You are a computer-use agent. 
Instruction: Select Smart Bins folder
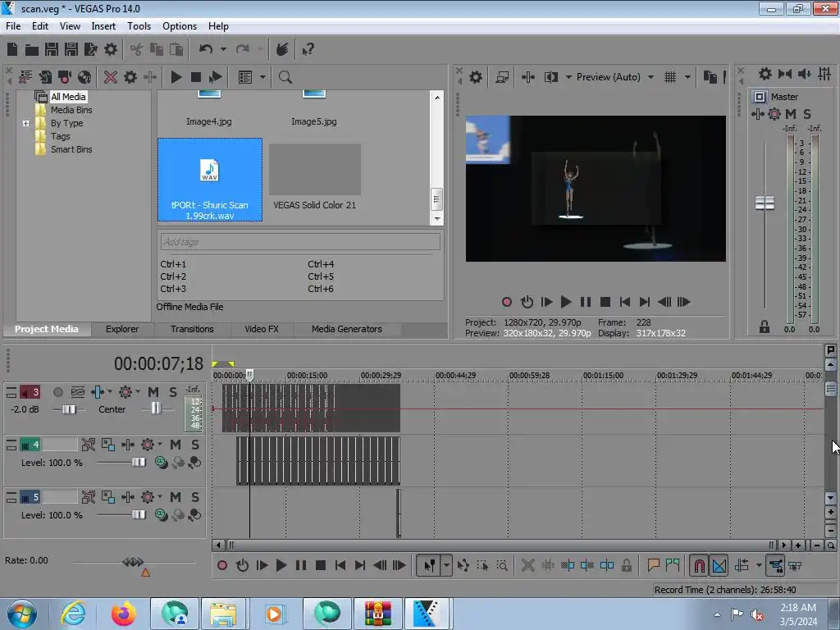[71, 149]
